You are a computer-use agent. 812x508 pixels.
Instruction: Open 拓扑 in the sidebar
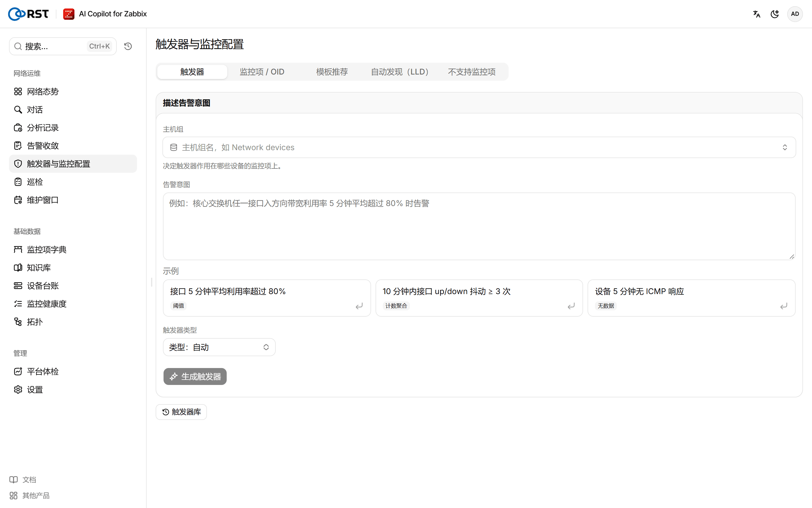pos(73,322)
